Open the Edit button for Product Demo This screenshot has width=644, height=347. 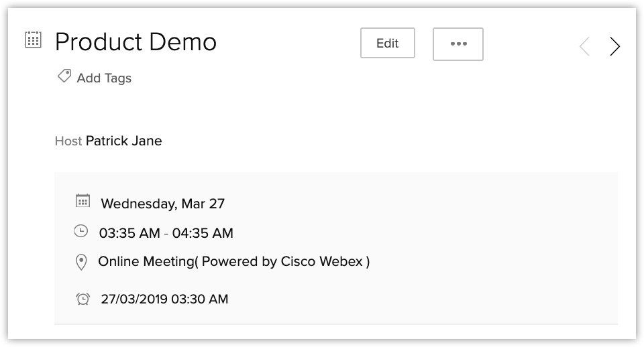point(387,43)
